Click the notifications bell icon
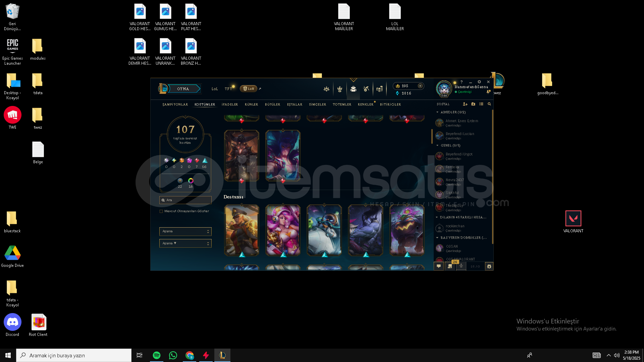 (488, 92)
